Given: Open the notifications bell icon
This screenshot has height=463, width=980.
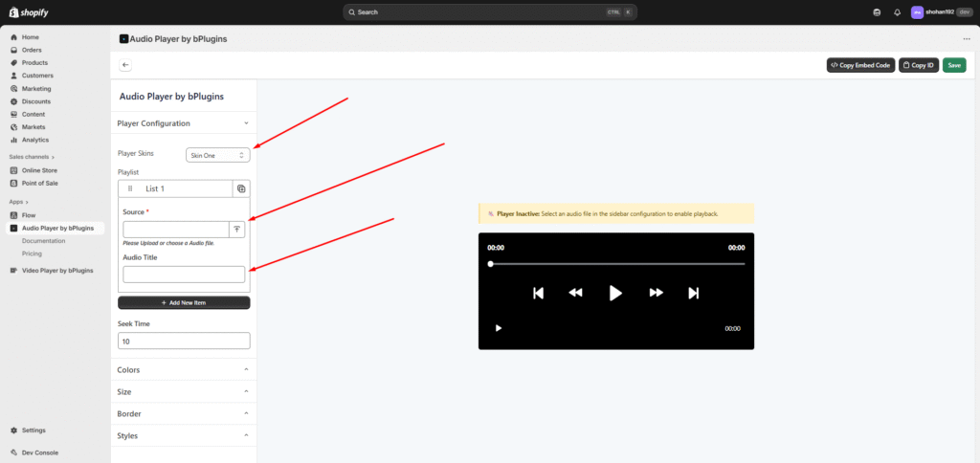Looking at the screenshot, I should (x=897, y=12).
